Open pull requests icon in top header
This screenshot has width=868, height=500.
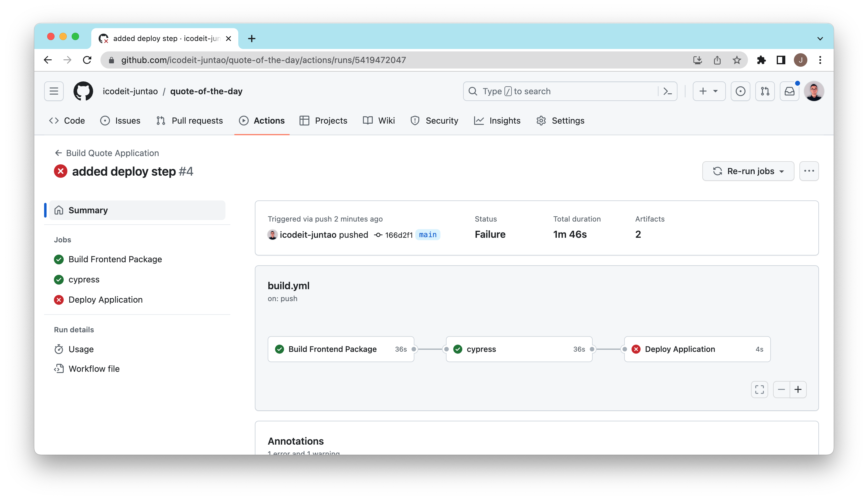(x=765, y=91)
